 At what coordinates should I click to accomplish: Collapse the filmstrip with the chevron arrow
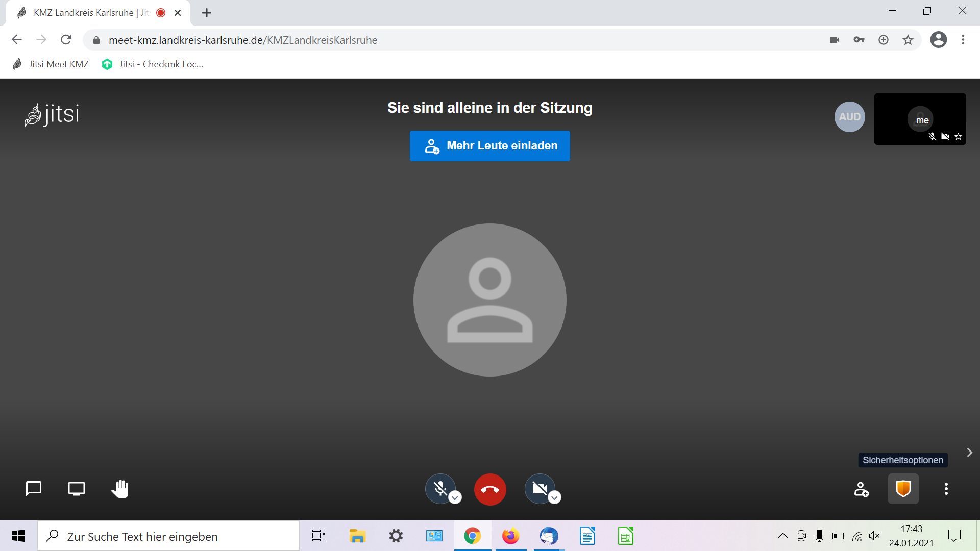969,453
